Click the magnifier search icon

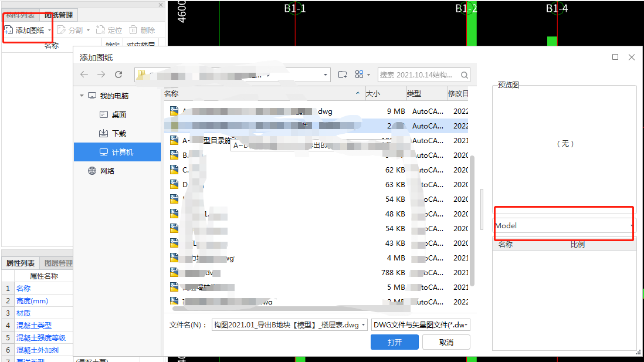click(x=465, y=75)
